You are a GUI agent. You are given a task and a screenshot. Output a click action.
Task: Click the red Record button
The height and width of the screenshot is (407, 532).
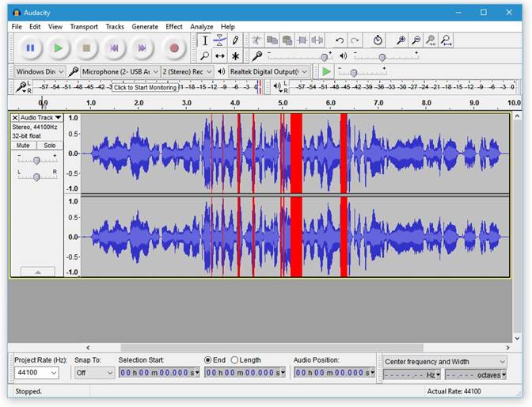click(x=174, y=48)
